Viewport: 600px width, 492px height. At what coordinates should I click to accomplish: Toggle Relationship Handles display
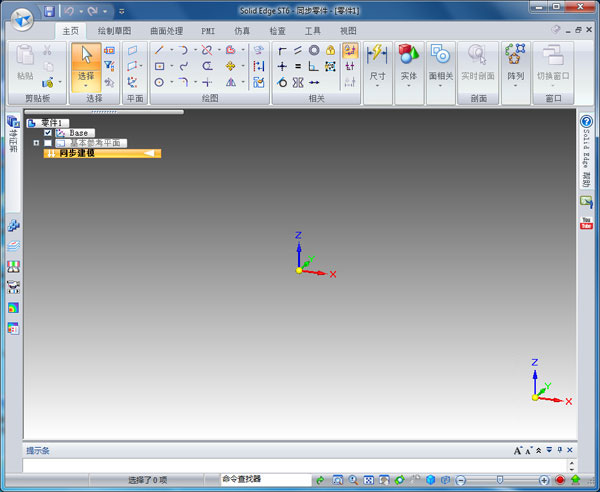[x=350, y=66]
